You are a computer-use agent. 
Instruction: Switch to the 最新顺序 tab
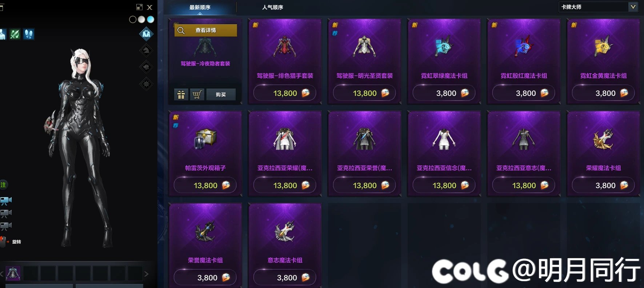pyautogui.click(x=200, y=7)
